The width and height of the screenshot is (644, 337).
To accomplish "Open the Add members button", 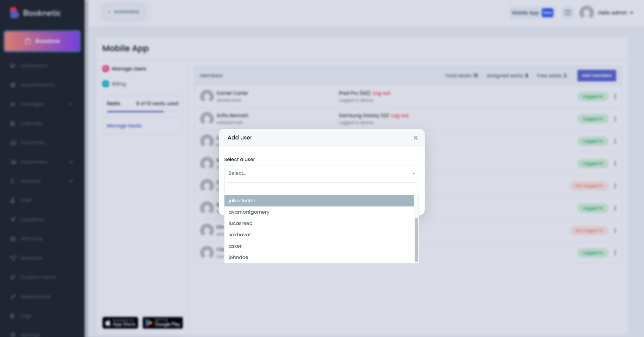I will (x=596, y=76).
